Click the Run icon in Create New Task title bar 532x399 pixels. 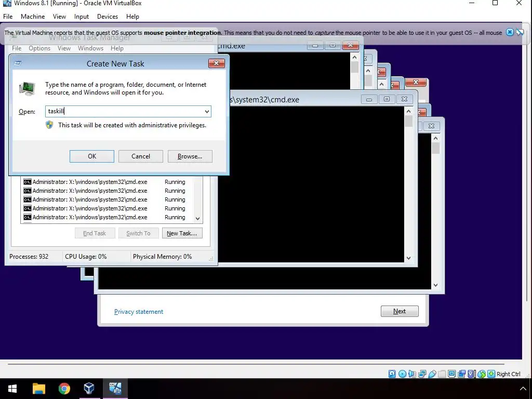18,63
